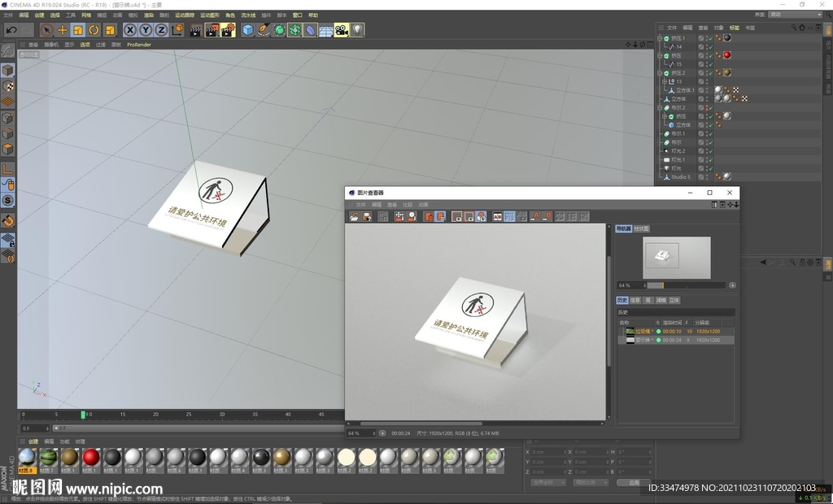Viewport: 833px width, 504px height.
Task: Open ProRender viewport menu
Action: [139, 45]
